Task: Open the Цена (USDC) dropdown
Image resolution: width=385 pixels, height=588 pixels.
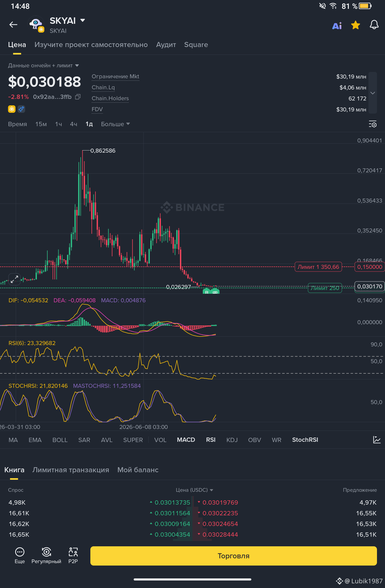Action: 194,490
